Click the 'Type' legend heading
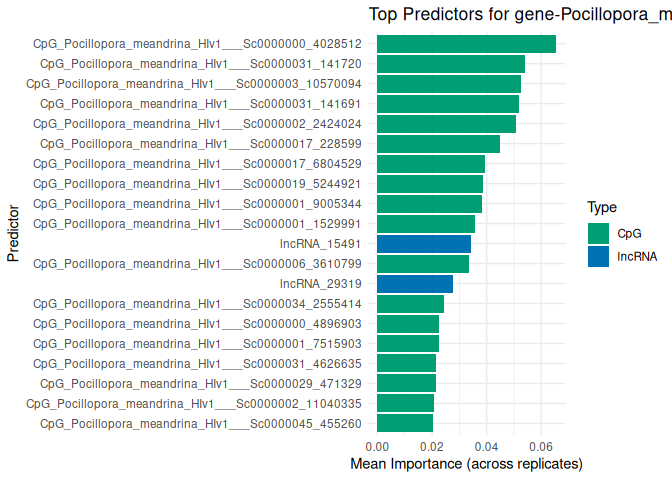The image size is (672, 480). 601,208
